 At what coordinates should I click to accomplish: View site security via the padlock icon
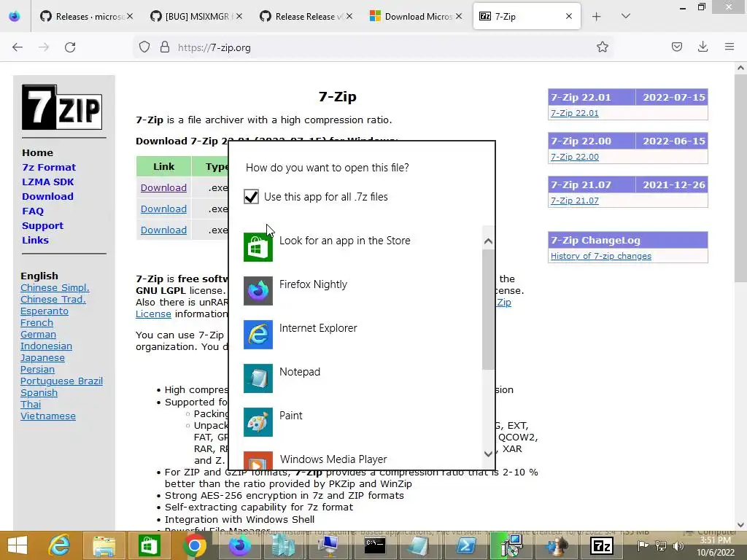[x=165, y=47]
